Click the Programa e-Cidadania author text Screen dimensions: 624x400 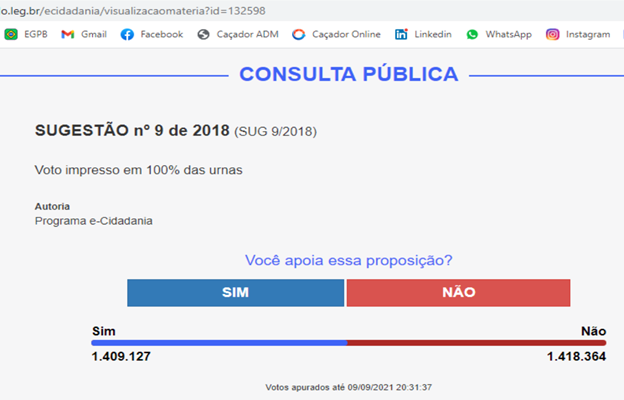[x=94, y=221]
